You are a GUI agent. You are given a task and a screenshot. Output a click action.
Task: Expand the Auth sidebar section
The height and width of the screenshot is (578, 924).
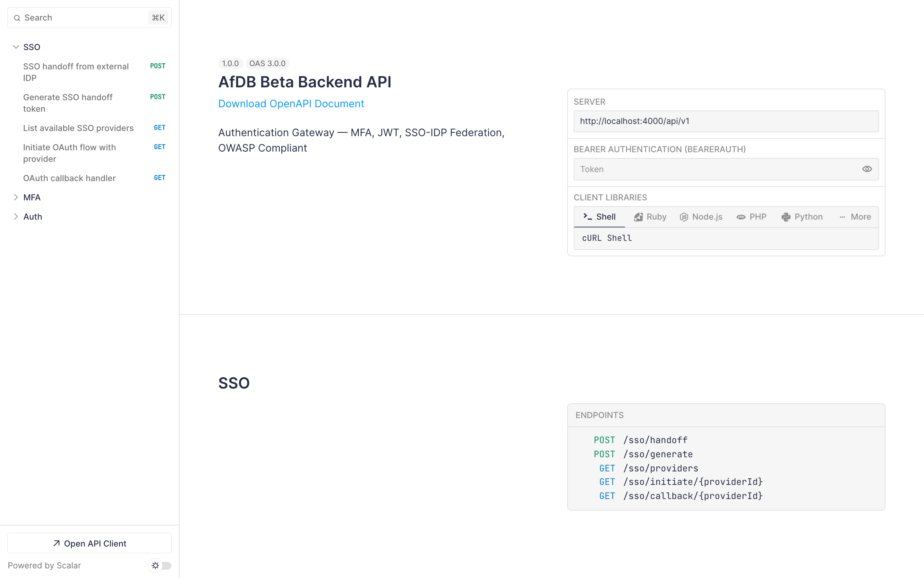click(16, 216)
